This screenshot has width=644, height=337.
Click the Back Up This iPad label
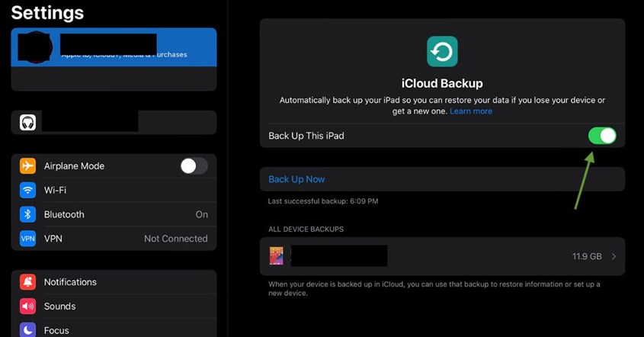[306, 136]
